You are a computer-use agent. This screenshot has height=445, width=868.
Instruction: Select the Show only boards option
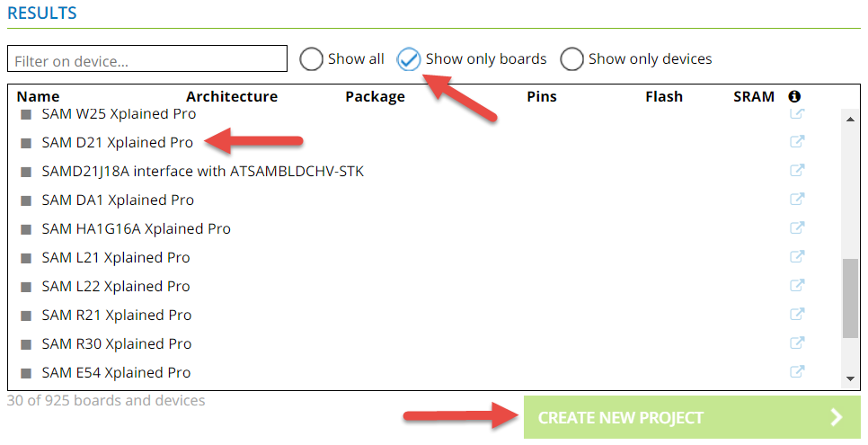pyautogui.click(x=409, y=59)
